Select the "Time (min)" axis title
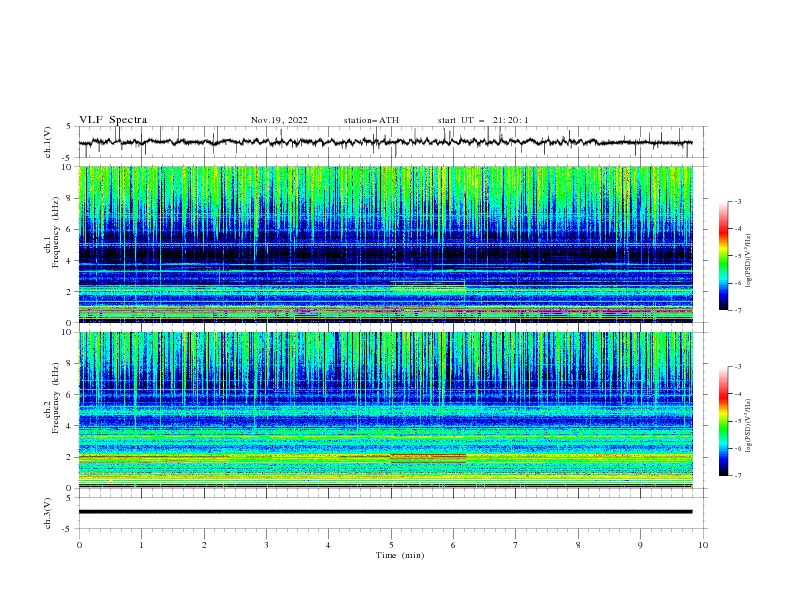 tap(400, 555)
